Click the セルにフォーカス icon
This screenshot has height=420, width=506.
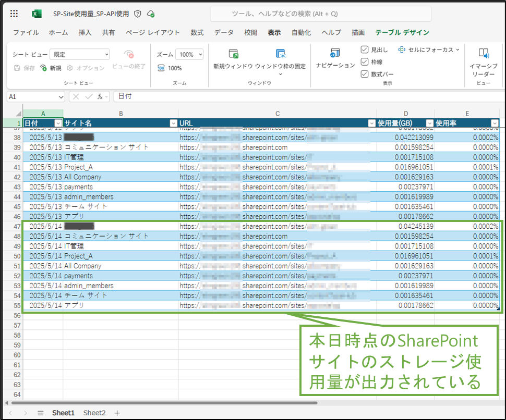402,50
